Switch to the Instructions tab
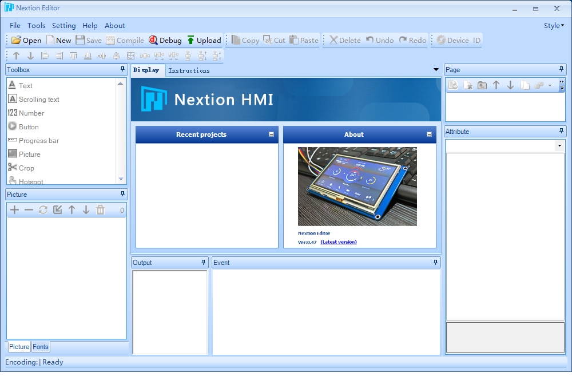The height and width of the screenshot is (392, 572). pos(189,70)
